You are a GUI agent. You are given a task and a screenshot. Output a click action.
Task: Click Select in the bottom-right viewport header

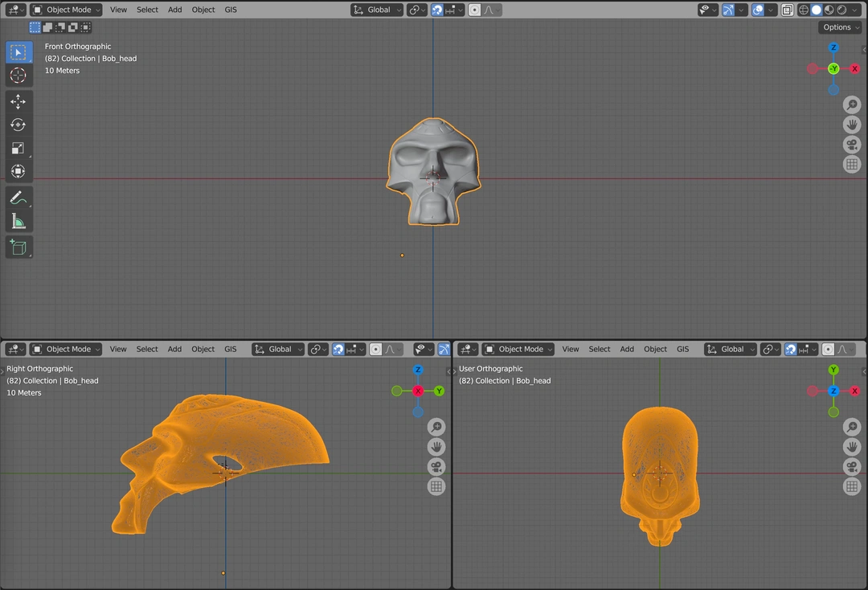(600, 349)
